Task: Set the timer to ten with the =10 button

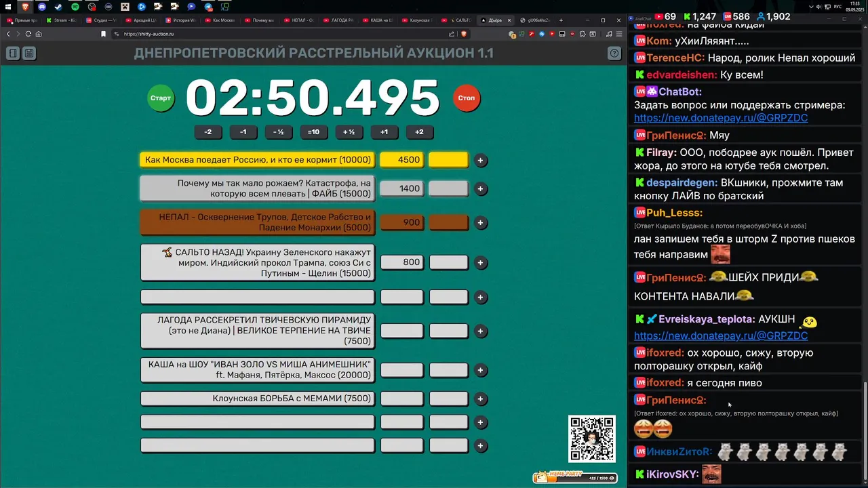Action: point(313,132)
